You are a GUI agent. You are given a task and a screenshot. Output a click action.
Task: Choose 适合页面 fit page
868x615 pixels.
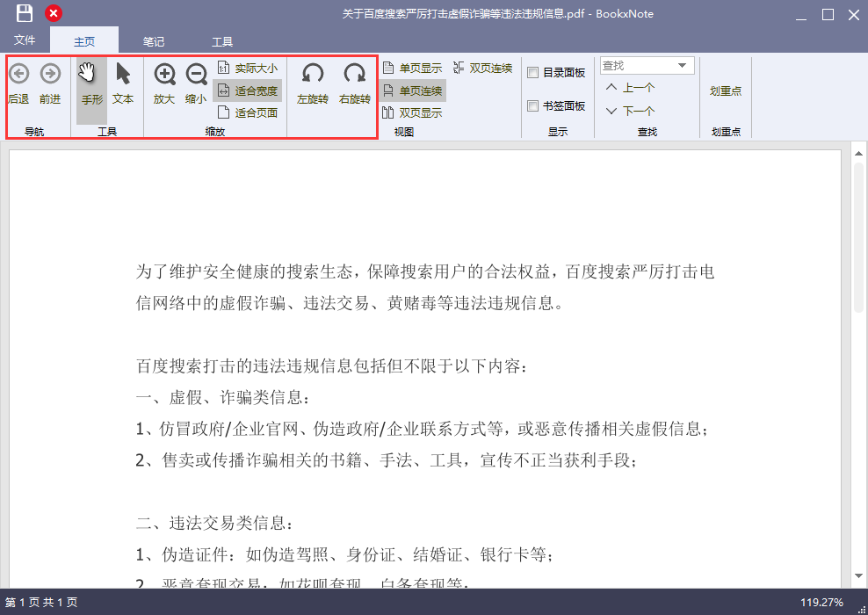[248, 113]
